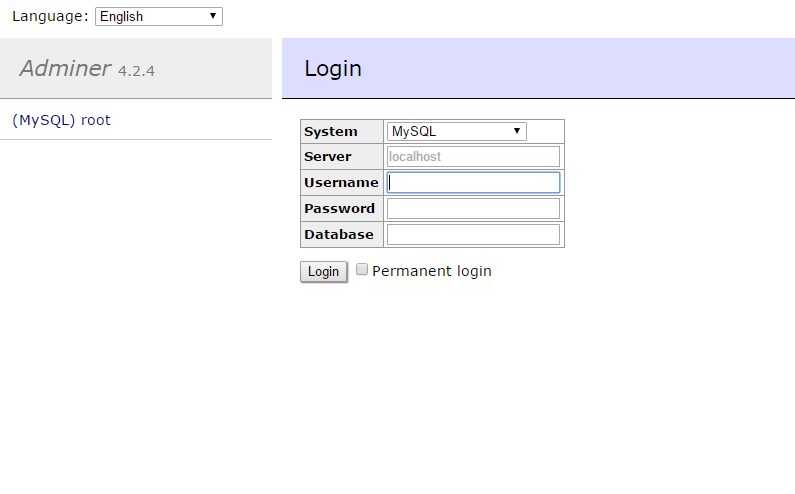Image resolution: width=795 pixels, height=494 pixels.
Task: Click the System row label
Action: click(x=330, y=132)
